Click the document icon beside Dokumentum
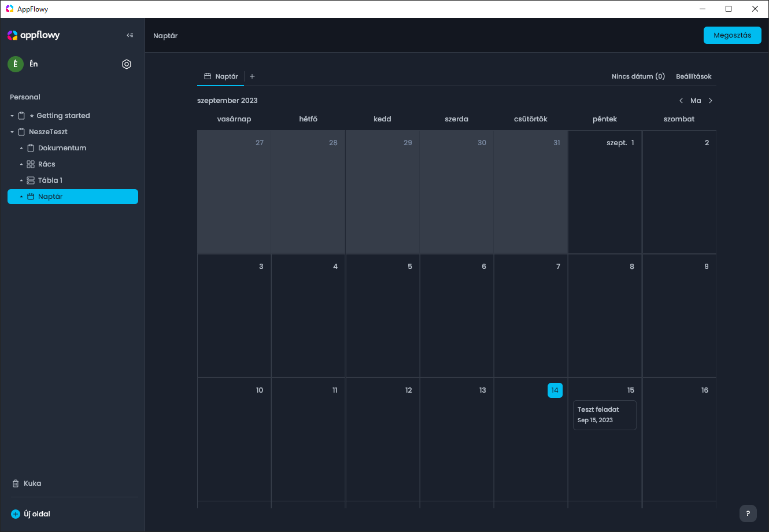 (31, 148)
